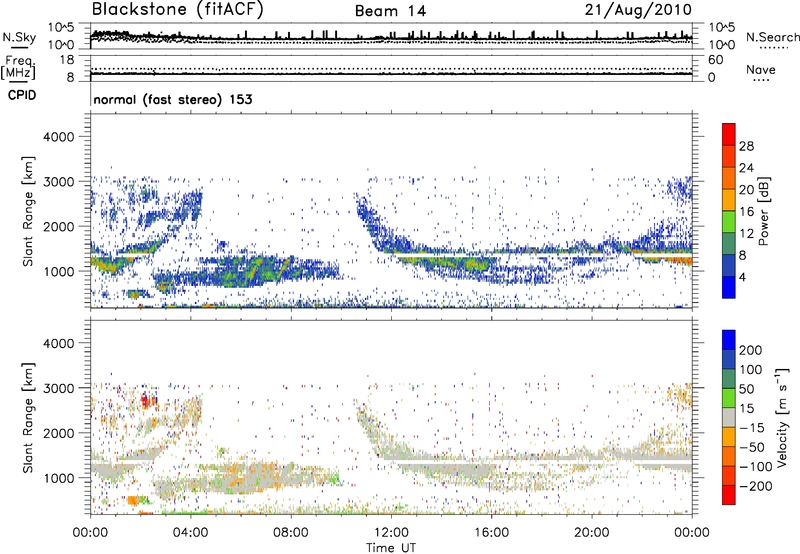Image resolution: width=800 pixels, height=554 pixels.
Task: Click the 18 tick on the frequency axis
Action: tap(67, 60)
